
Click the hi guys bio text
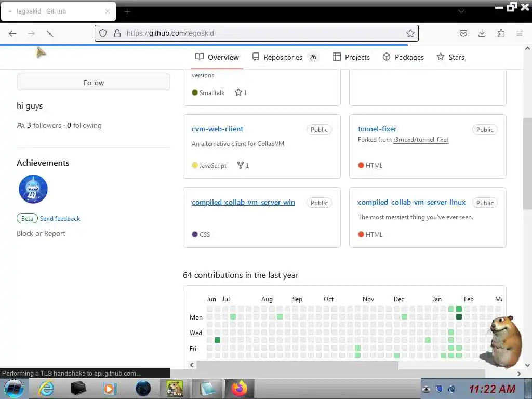(x=30, y=106)
